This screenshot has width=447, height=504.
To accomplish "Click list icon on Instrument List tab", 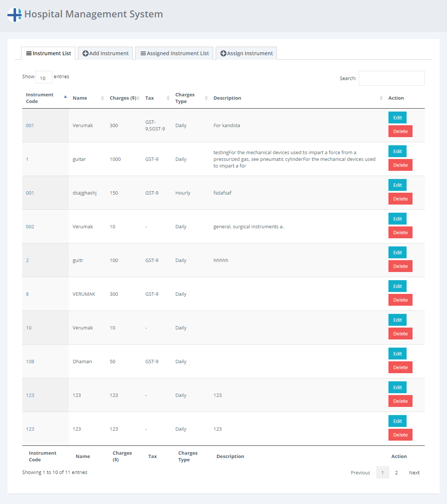I will [29, 53].
